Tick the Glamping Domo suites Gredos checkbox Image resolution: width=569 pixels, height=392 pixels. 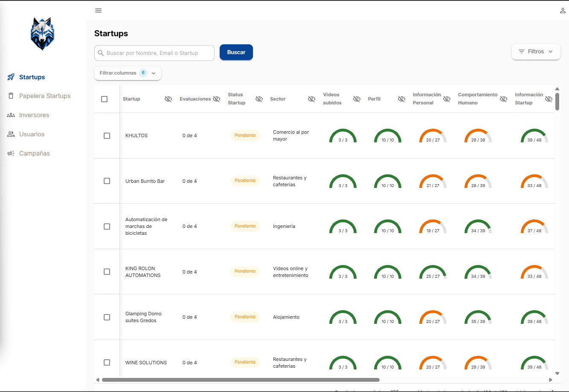point(107,317)
